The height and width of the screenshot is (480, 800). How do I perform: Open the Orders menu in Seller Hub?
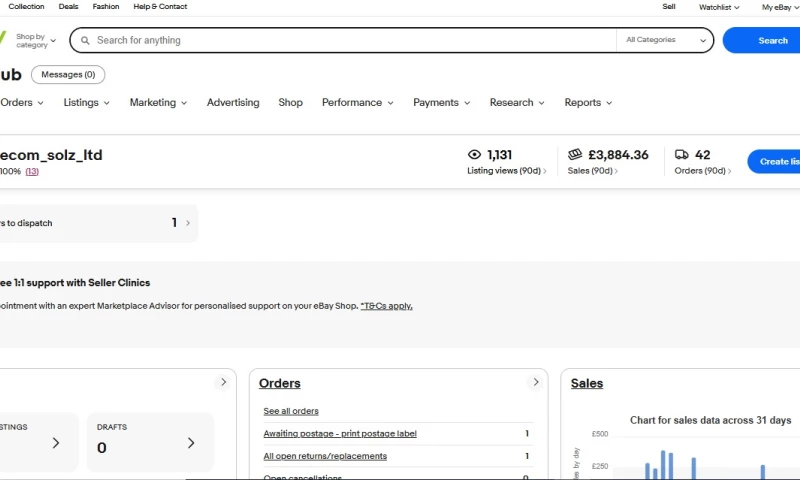pyautogui.click(x=22, y=103)
